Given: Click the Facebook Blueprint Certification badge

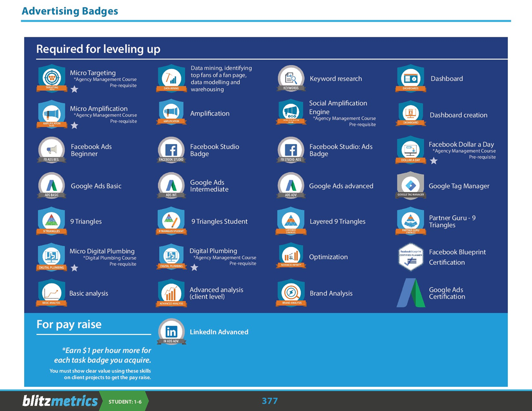Looking at the screenshot, I should coord(411,257).
